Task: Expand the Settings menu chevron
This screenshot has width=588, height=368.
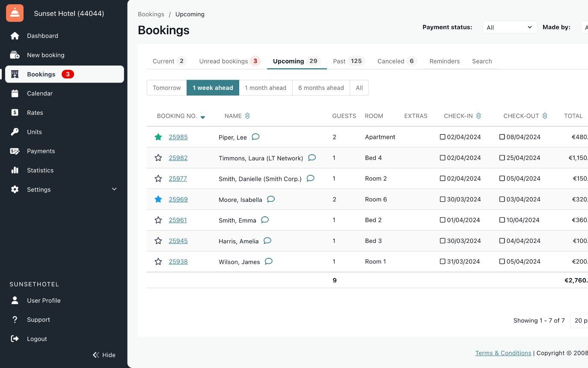Action: tap(114, 189)
